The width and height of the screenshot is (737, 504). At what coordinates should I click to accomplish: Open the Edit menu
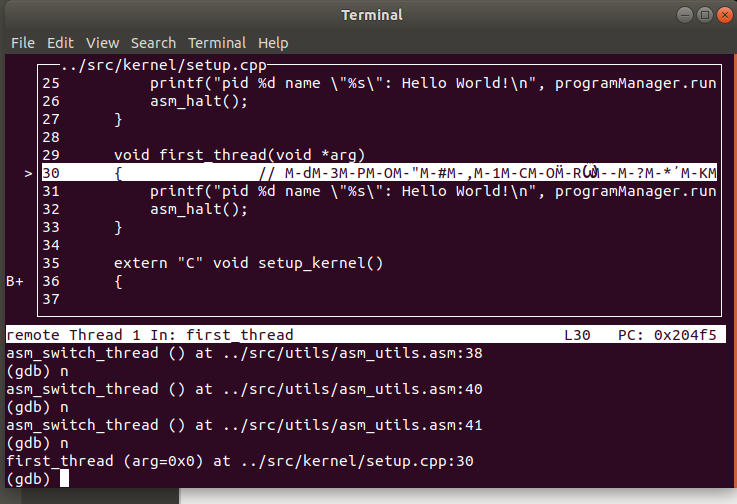(x=60, y=43)
